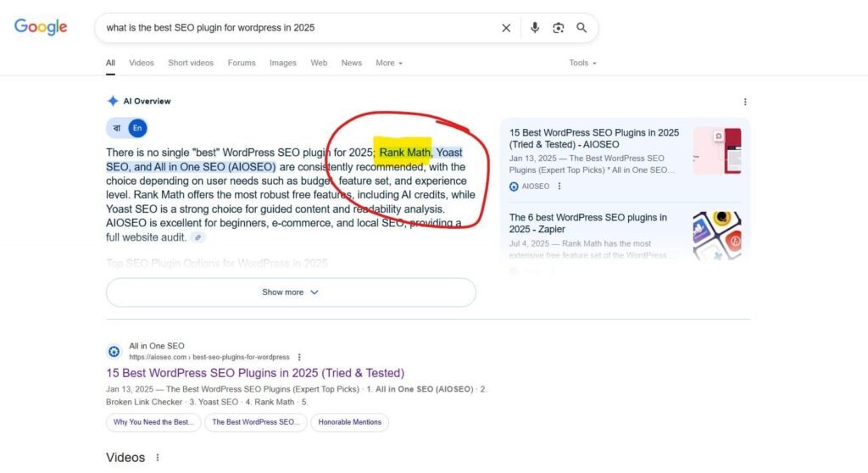Click 'Honorable Mentions' sitelink chip
Viewport: 868px width, 473px height.
coord(350,422)
